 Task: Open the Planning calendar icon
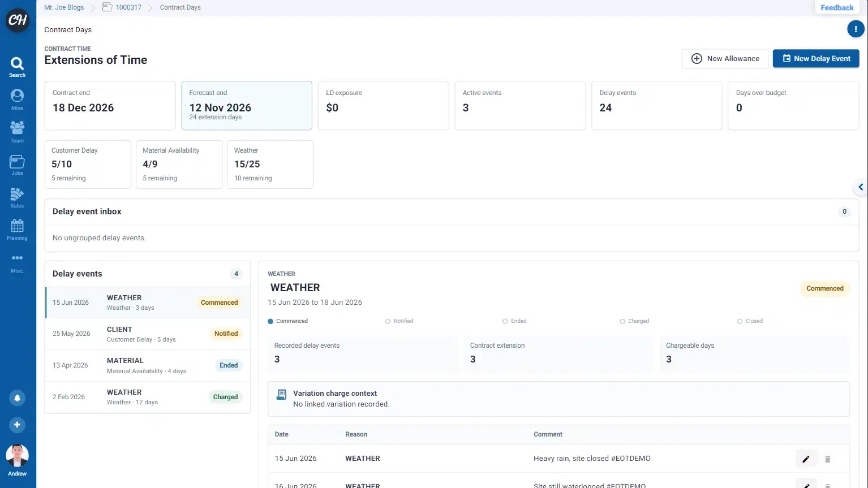pos(17,230)
